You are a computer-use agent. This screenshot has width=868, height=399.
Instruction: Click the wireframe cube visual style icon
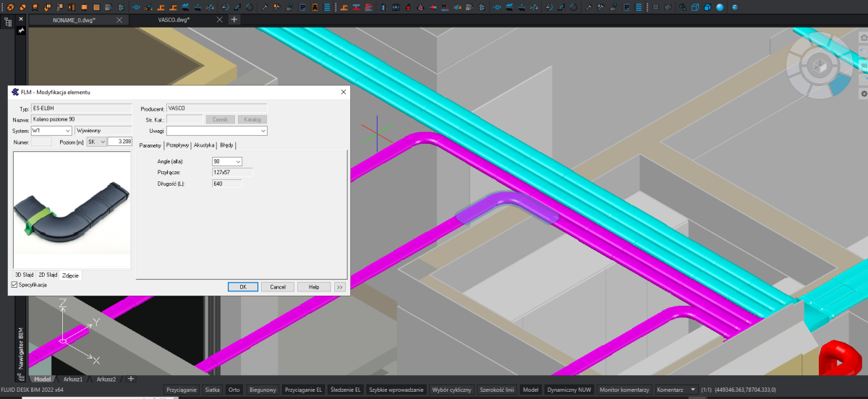(x=695, y=7)
